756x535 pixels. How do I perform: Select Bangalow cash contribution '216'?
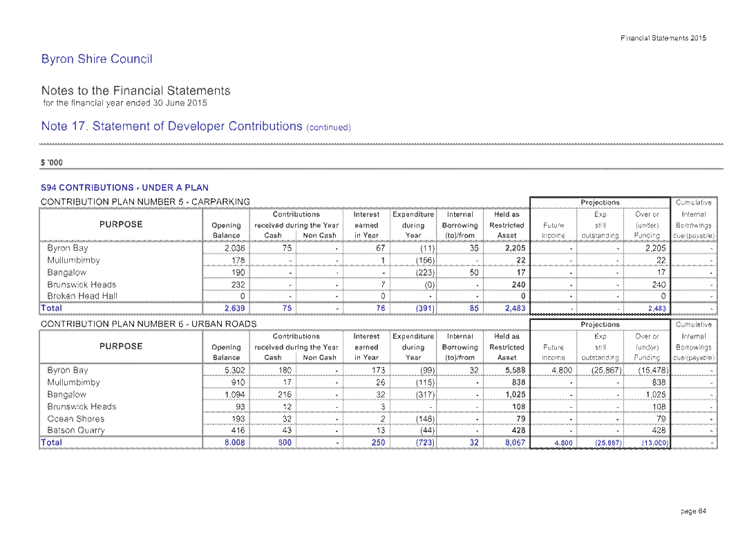(x=285, y=395)
